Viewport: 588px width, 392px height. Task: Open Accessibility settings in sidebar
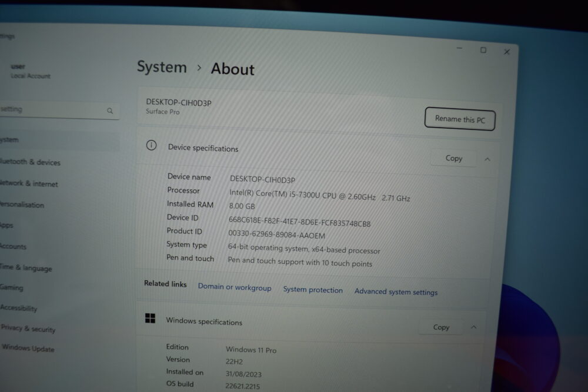click(x=18, y=308)
